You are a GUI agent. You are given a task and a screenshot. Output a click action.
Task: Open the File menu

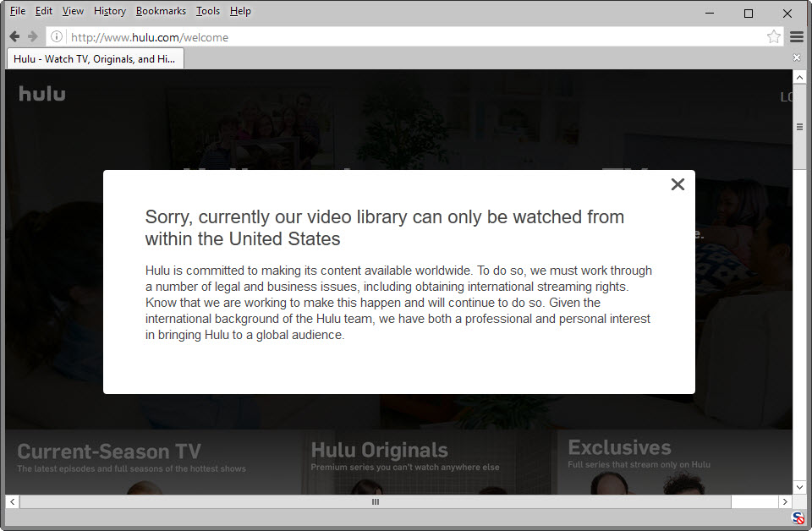coord(18,11)
